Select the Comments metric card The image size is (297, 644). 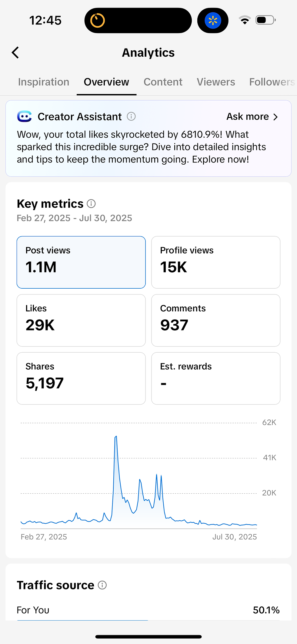click(216, 320)
